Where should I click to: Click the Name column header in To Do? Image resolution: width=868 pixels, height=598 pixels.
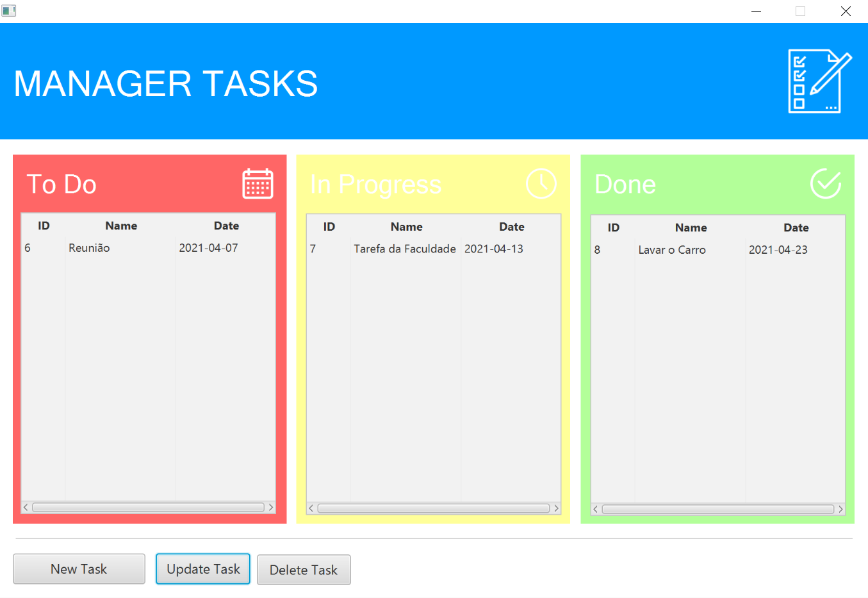pyautogui.click(x=121, y=226)
